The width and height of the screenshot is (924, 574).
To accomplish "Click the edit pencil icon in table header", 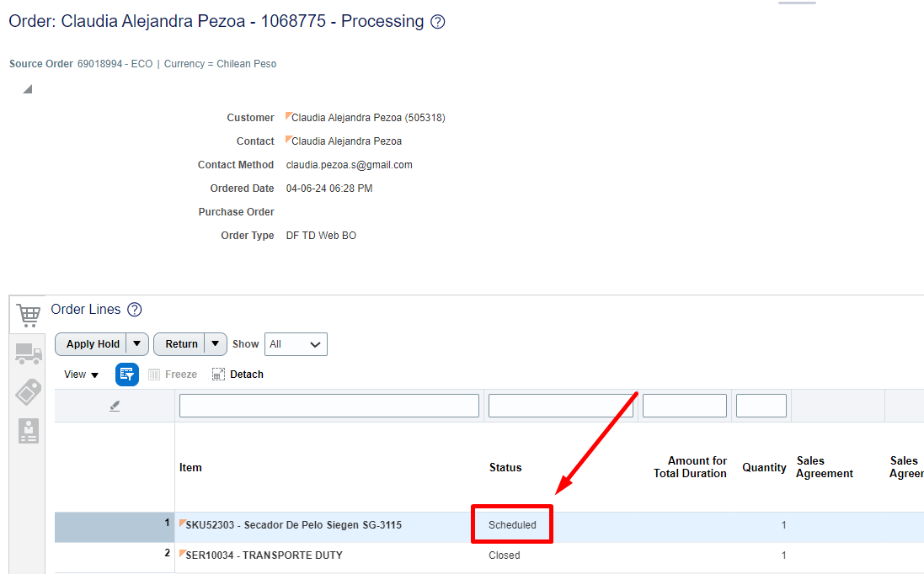I will pos(115,405).
